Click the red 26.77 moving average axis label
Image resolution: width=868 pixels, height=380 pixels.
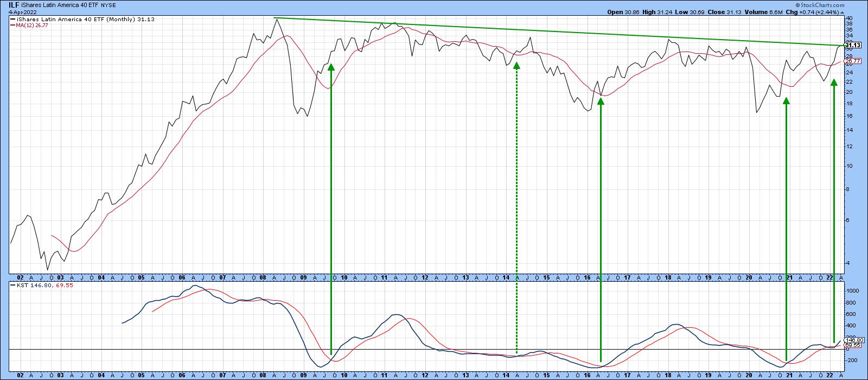(x=852, y=62)
